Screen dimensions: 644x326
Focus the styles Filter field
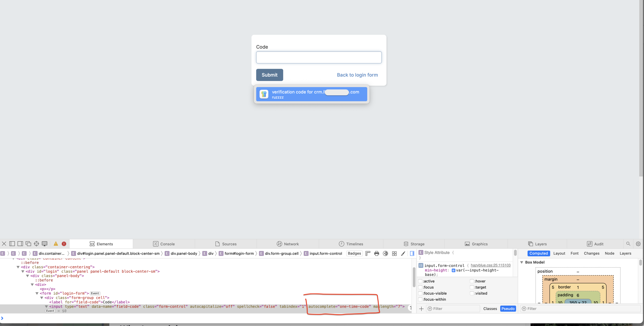tap(453, 309)
